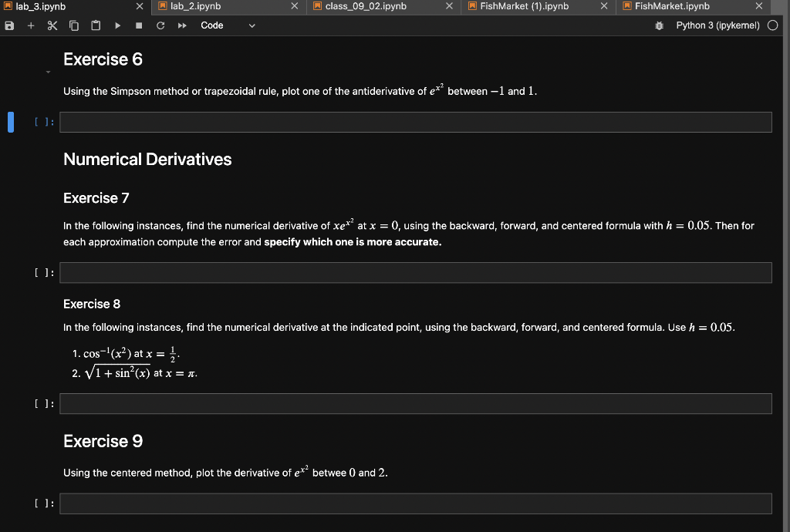The width and height of the screenshot is (790, 532).
Task: Click list item 2 with square root expression
Action: pyautogui.click(x=134, y=373)
